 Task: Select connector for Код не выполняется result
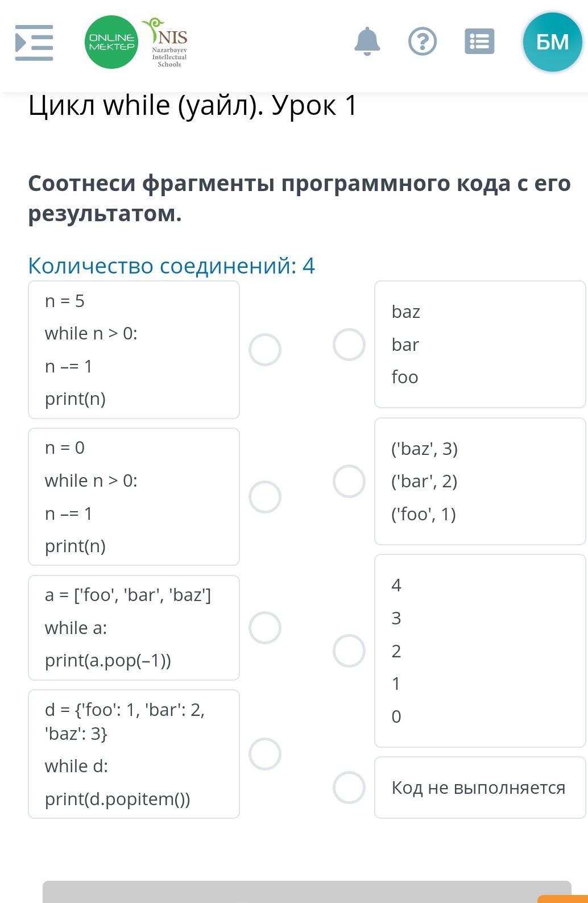click(x=349, y=788)
